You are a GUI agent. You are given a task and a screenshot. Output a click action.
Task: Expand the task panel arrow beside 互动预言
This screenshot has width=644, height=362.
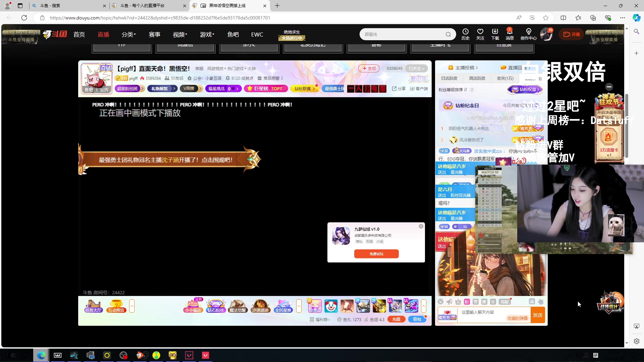pos(132,306)
